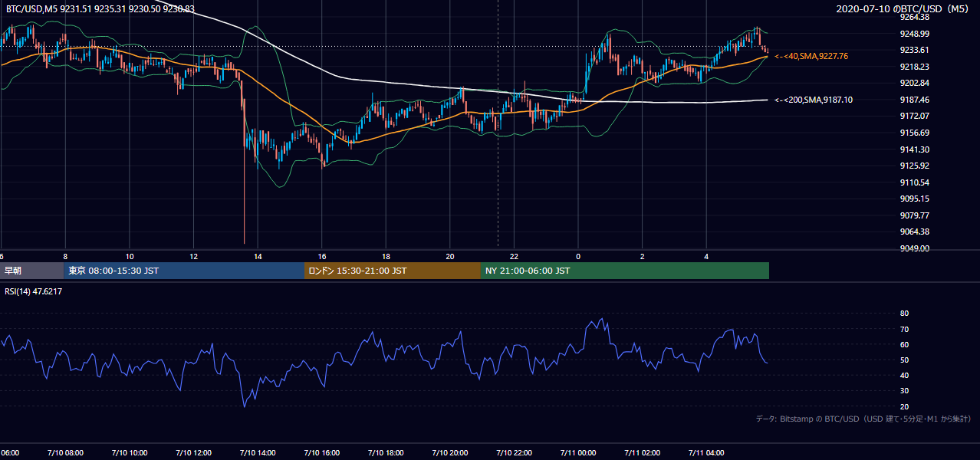980x460 pixels.
Task: Click the 9218.23 price axis label
Action: click(x=914, y=67)
